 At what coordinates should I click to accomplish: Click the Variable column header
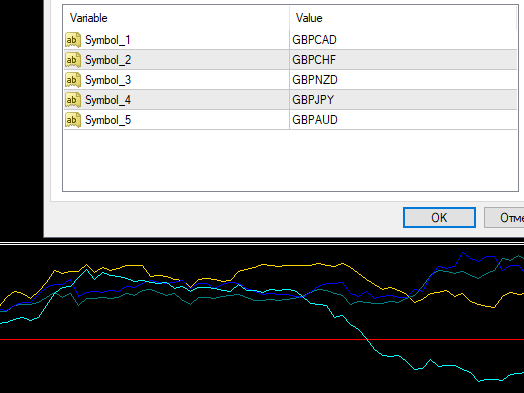point(176,18)
